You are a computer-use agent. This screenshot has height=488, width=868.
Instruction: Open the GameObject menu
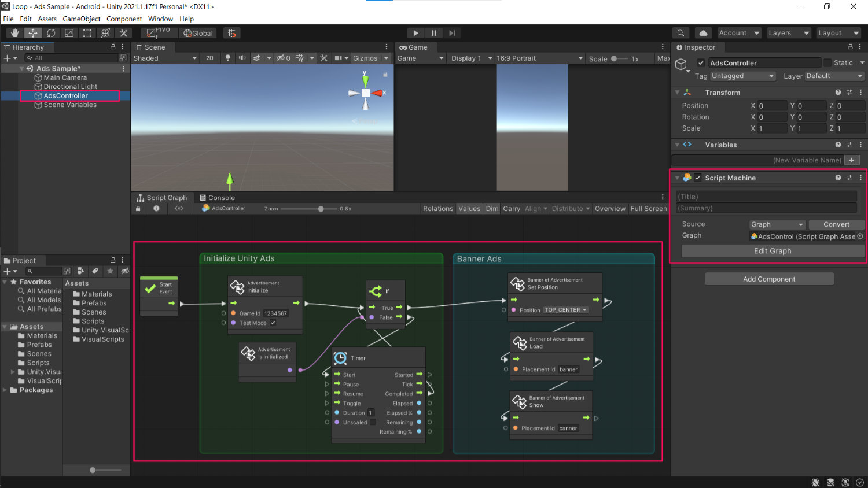click(82, 19)
